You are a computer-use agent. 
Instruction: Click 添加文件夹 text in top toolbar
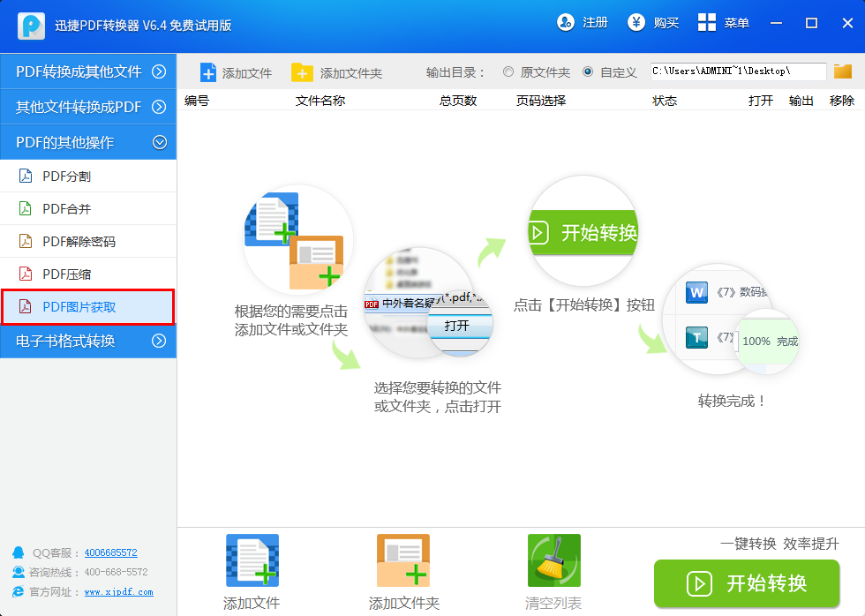click(351, 72)
